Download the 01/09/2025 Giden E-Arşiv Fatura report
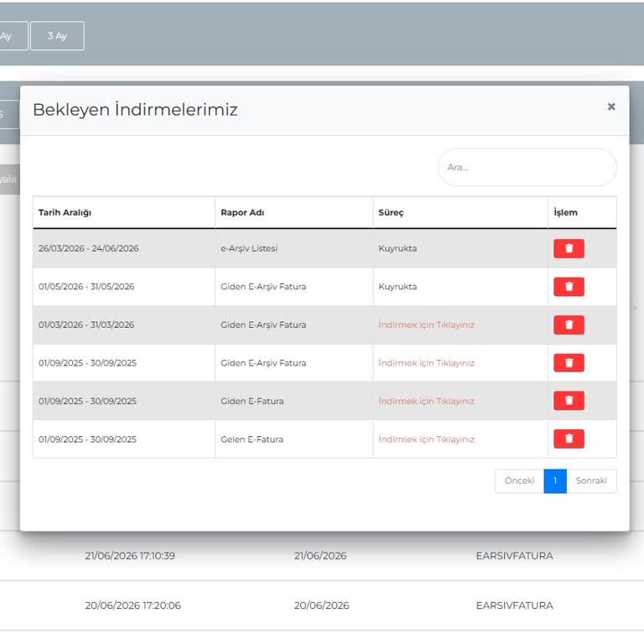The width and height of the screenshot is (644, 644). coord(426,363)
